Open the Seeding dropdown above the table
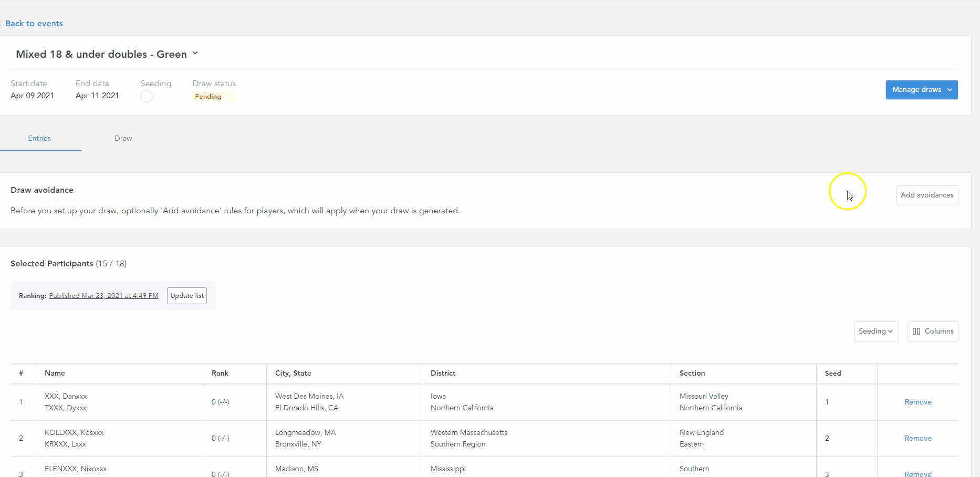This screenshot has width=980, height=477. [875, 331]
